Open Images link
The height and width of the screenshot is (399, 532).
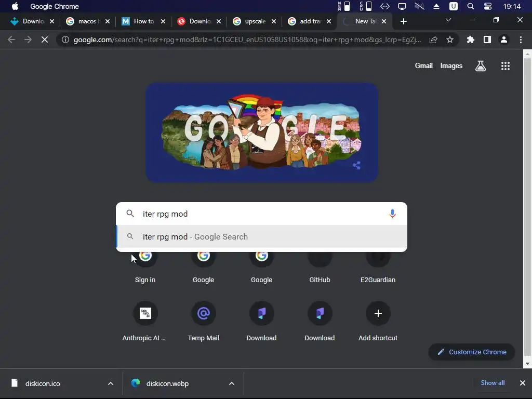(x=451, y=66)
